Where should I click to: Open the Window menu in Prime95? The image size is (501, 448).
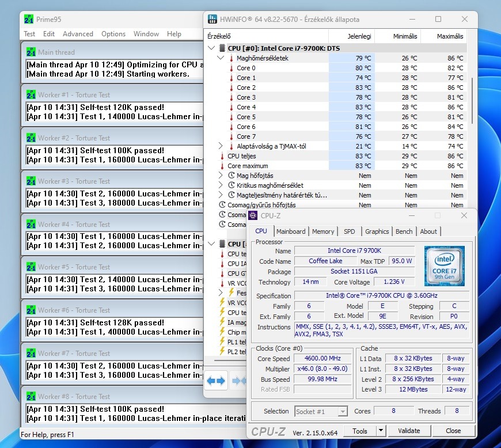click(x=146, y=34)
